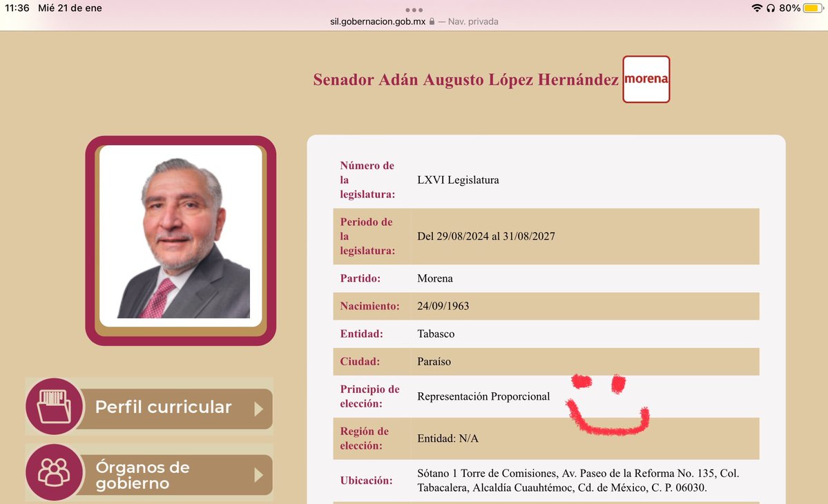This screenshot has height=504, width=828.
Task: Open the Órganos de gobierno people icon
Action: tap(55, 472)
